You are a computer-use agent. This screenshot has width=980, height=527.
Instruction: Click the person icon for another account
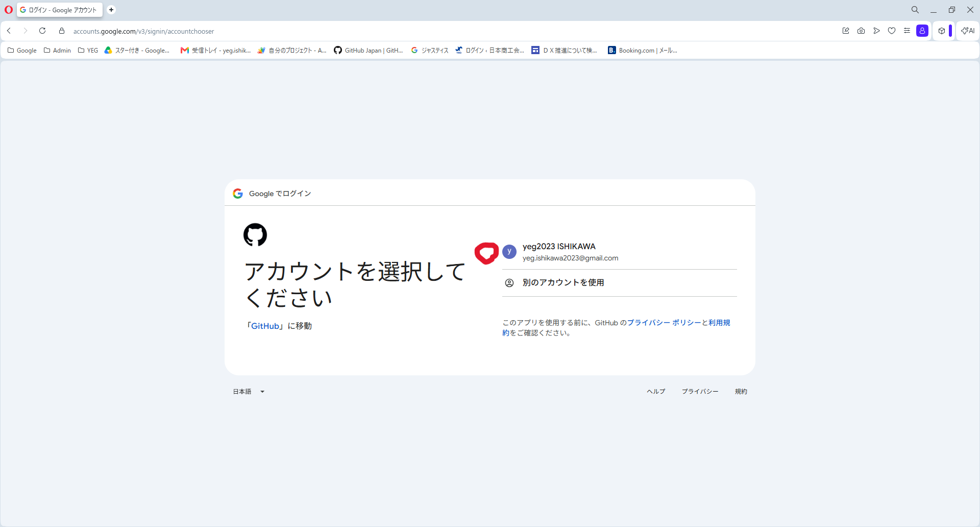tap(509, 283)
